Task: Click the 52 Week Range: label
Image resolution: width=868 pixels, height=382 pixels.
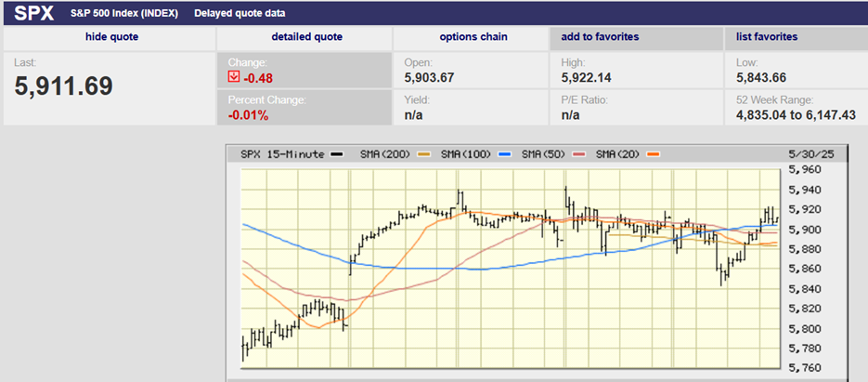Action: (x=774, y=100)
